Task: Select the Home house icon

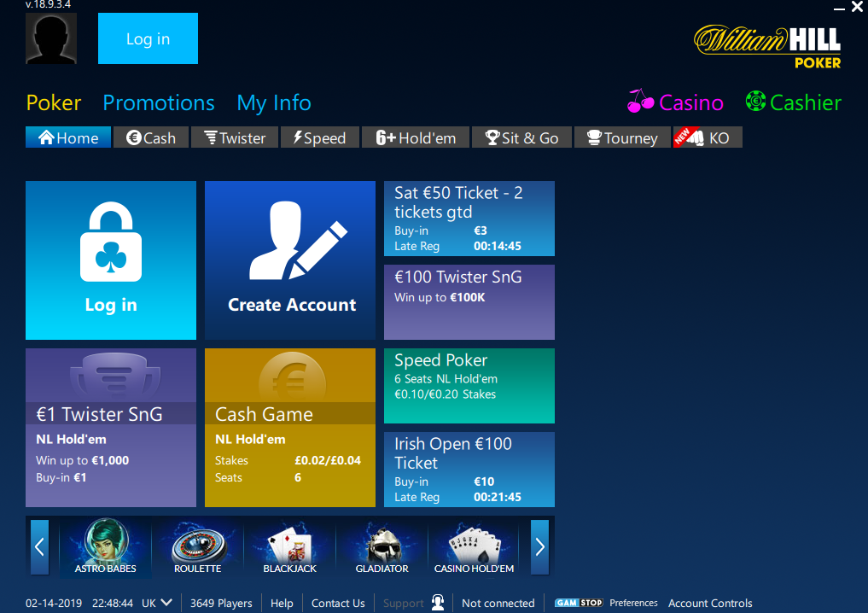Action: [45, 137]
